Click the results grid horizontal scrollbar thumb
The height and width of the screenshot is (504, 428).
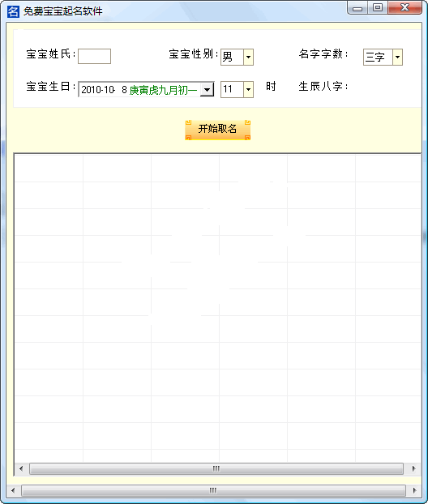tap(216, 468)
